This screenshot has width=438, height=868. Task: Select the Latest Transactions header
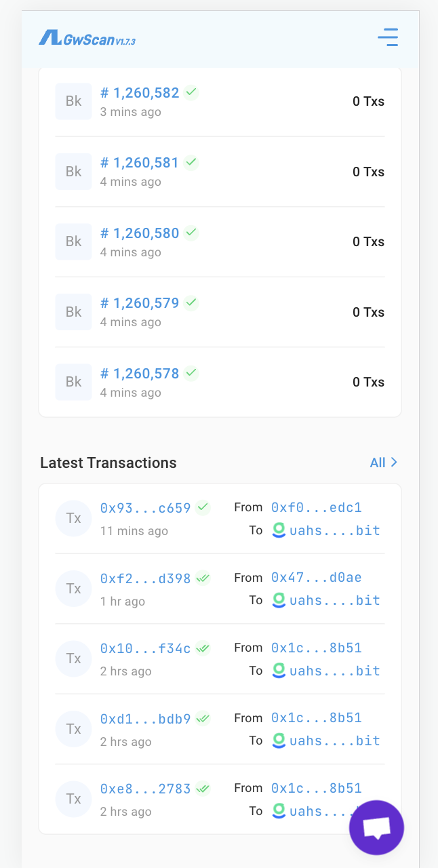[x=108, y=462]
